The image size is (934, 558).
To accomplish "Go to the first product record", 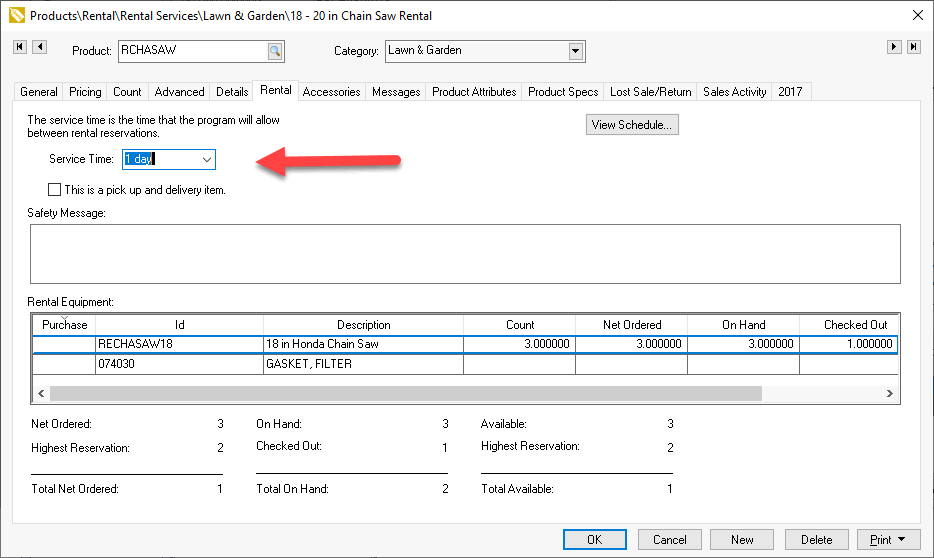I will pos(20,47).
